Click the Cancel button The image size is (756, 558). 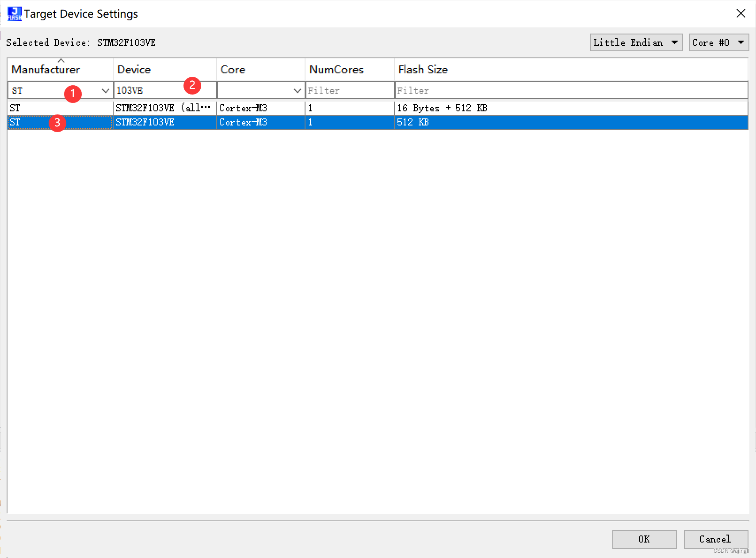pyautogui.click(x=716, y=539)
